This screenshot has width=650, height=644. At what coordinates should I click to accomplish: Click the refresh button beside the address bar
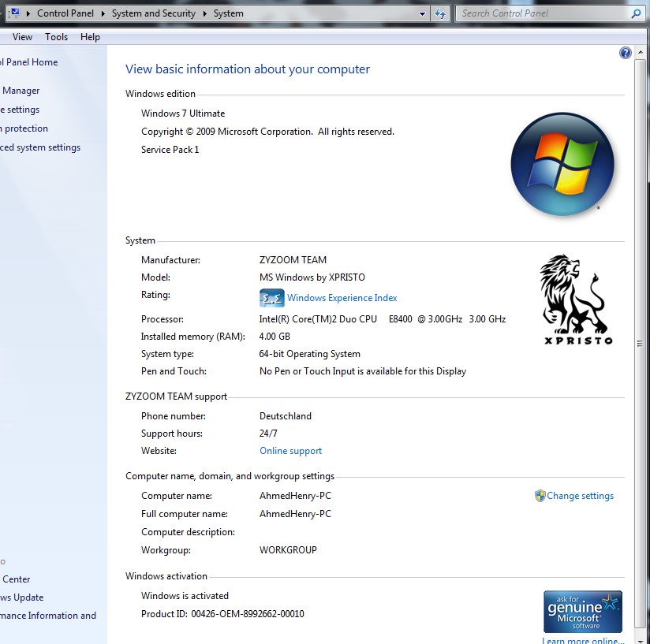[440, 13]
